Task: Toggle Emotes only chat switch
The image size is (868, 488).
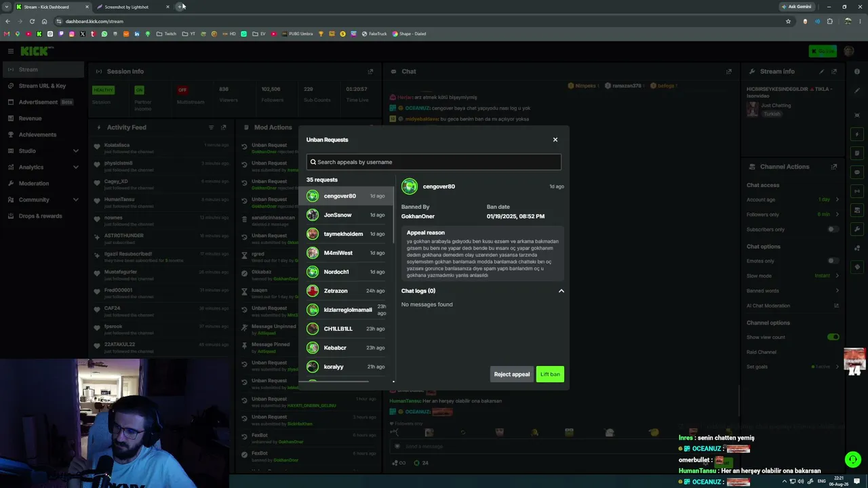Action: tap(833, 261)
